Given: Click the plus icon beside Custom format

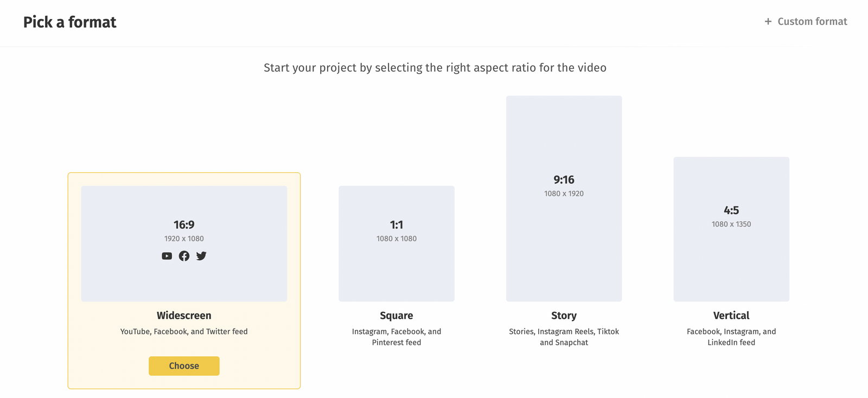Looking at the screenshot, I should point(768,22).
